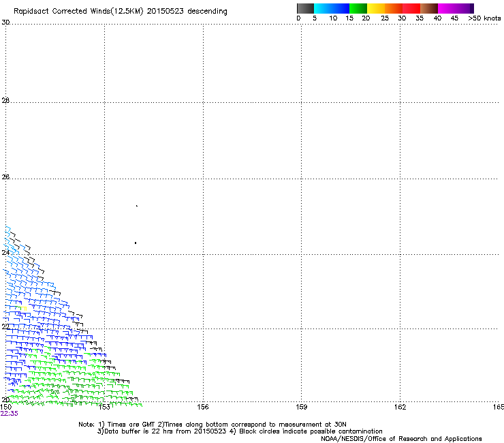Click the orange 25-30 knots color band

(394, 8)
